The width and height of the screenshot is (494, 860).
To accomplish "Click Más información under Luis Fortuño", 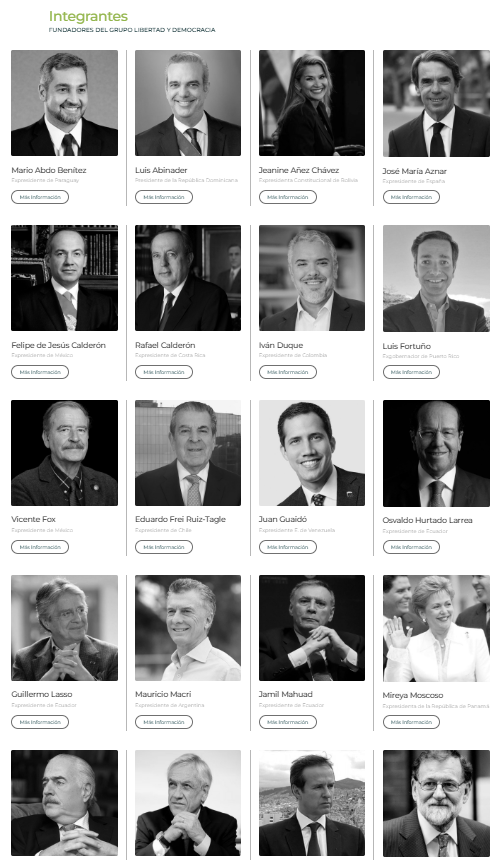I will point(411,372).
